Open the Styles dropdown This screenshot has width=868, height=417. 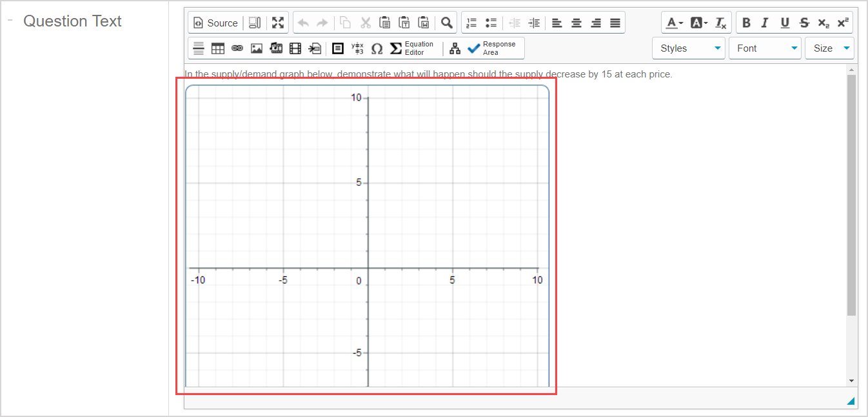[688, 48]
